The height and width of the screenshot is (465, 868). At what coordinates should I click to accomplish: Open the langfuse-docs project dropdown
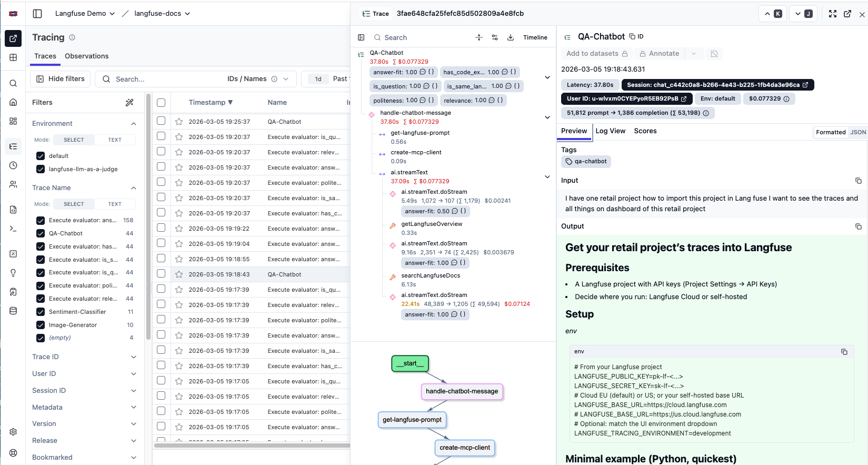point(162,14)
